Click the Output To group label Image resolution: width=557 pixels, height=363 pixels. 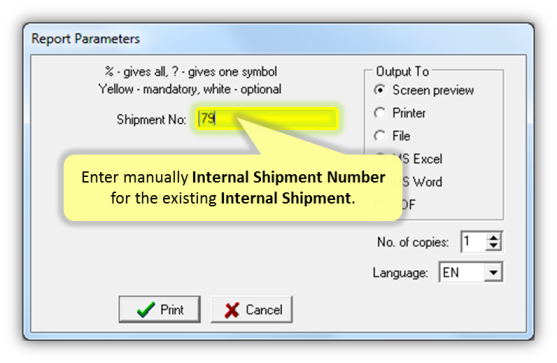[402, 71]
